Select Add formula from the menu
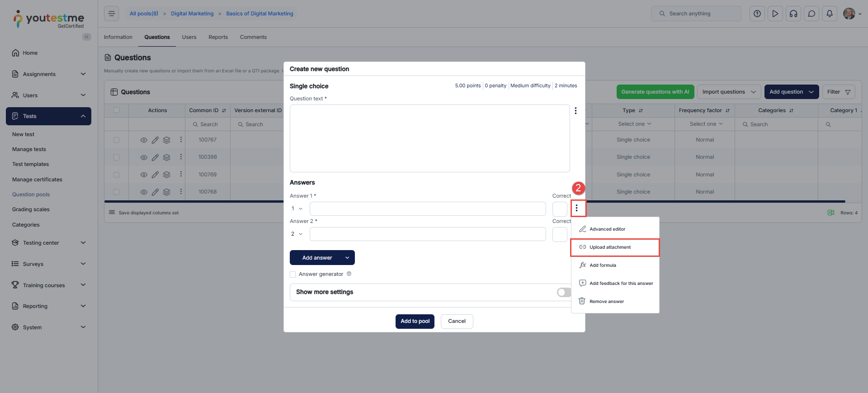868x393 pixels. [603, 265]
